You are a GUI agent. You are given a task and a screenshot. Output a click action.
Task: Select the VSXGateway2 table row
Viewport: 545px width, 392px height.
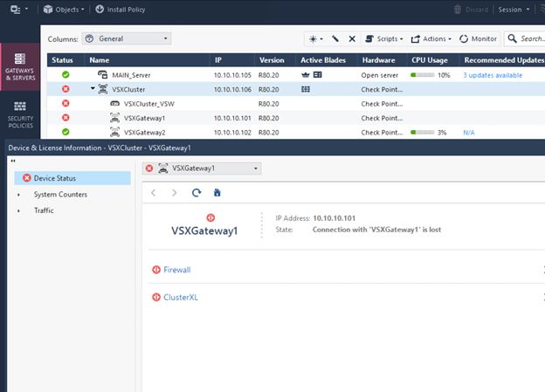tap(296, 132)
